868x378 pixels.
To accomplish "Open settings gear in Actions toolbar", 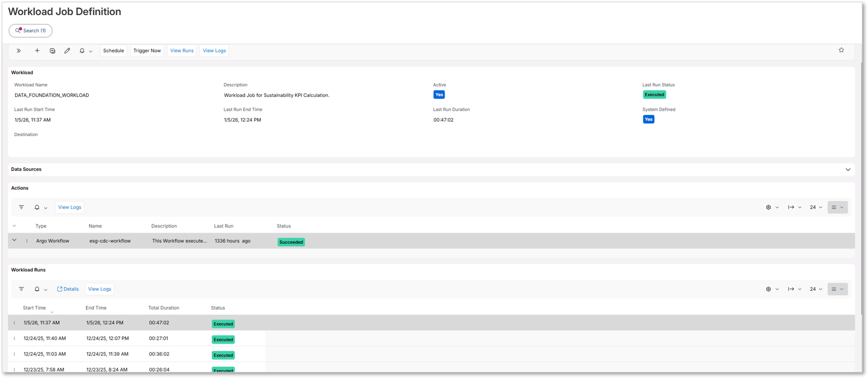I will click(x=769, y=207).
